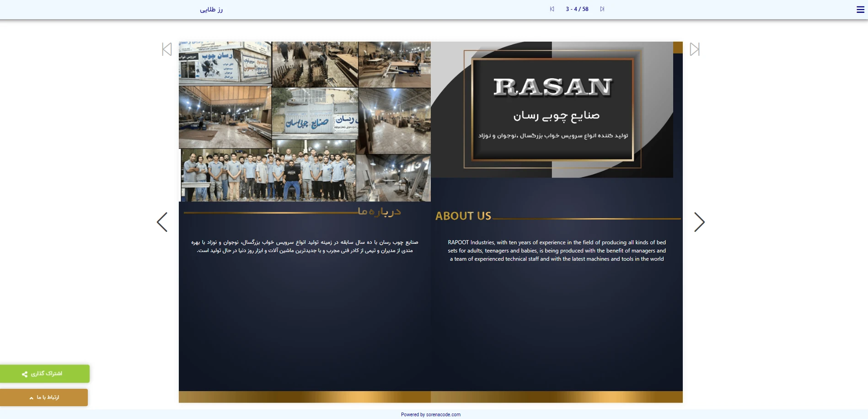Select the team group photo
This screenshot has width=868, height=419.
[x=268, y=176]
